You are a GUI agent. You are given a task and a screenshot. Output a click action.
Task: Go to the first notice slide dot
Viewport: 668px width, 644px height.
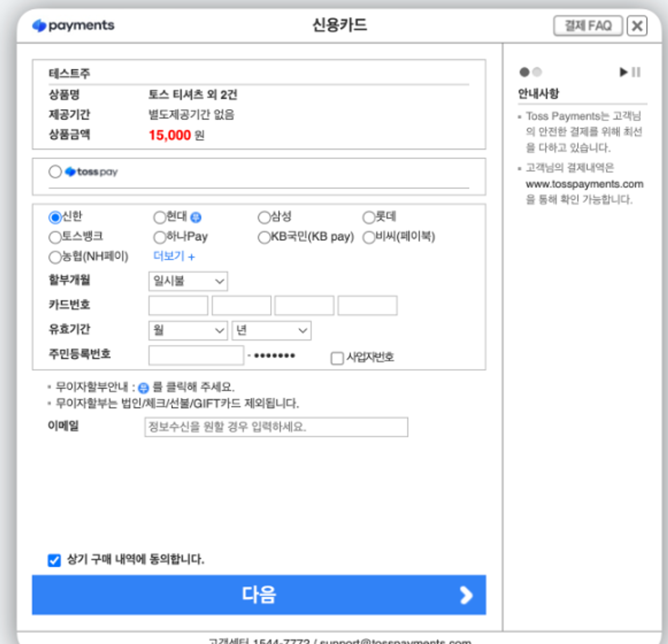(x=524, y=72)
